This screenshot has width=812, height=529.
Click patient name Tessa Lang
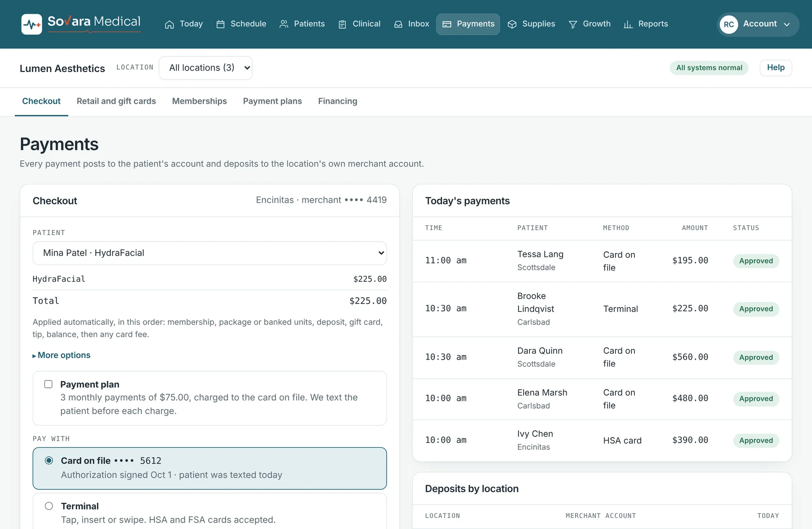(540, 254)
